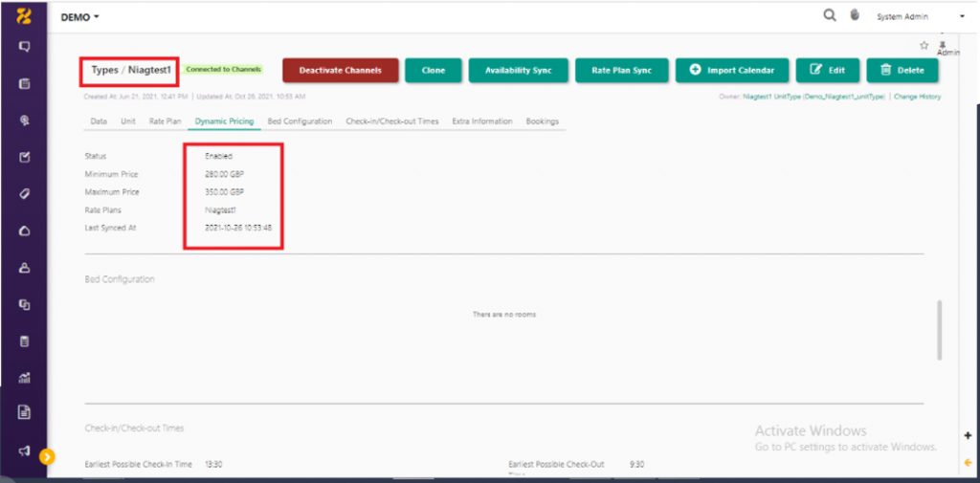The height and width of the screenshot is (483, 980).
Task: Open the price tag sidebar icon
Action: tap(24, 194)
